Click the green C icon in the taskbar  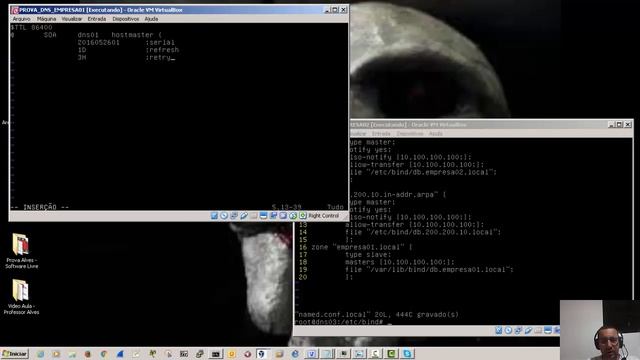391,353
